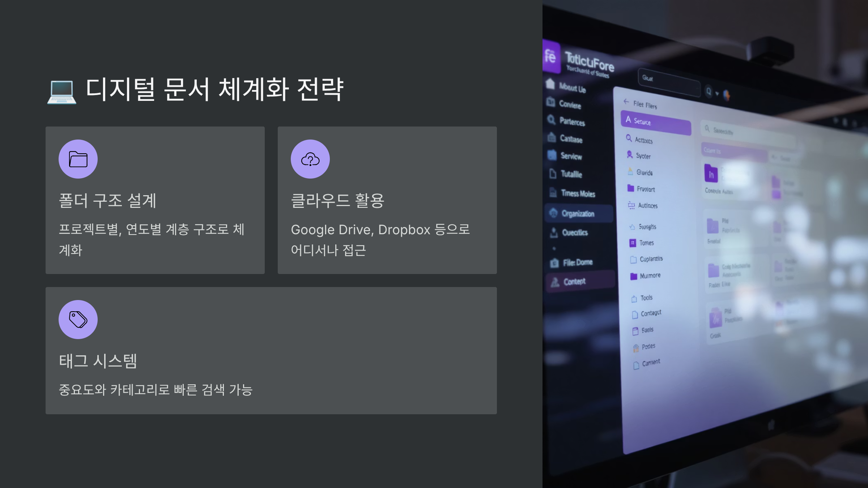Click the purple 'In' file thumbnail

pos(711,174)
